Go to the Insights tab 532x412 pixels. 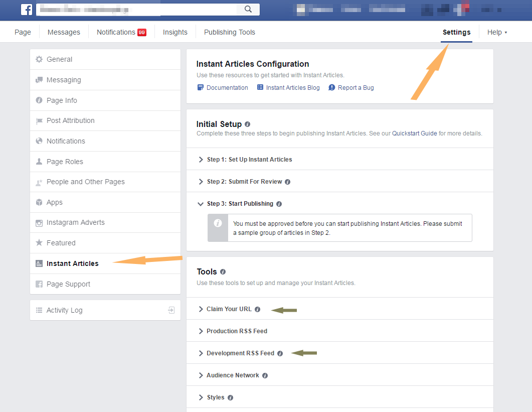(175, 32)
